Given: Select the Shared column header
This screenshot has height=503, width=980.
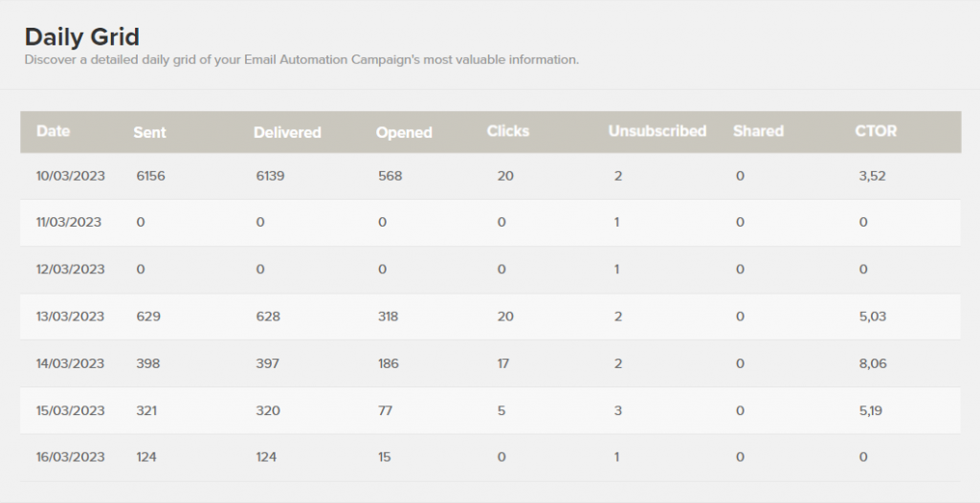Looking at the screenshot, I should (758, 131).
